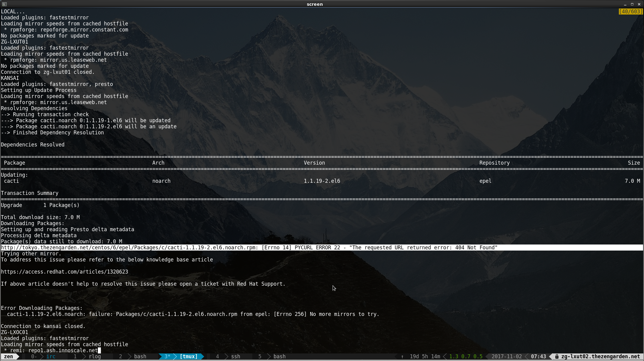This screenshot has height=361, width=644.
Task: Click the Package column header
Action: point(15,163)
